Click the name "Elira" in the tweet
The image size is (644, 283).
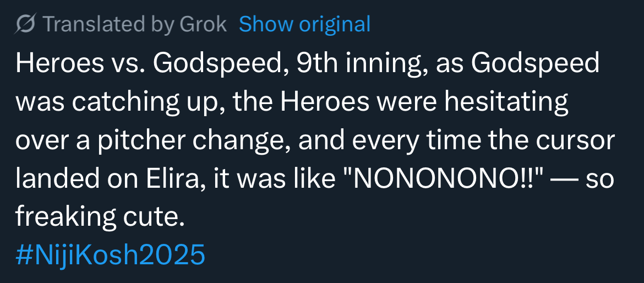[170, 179]
